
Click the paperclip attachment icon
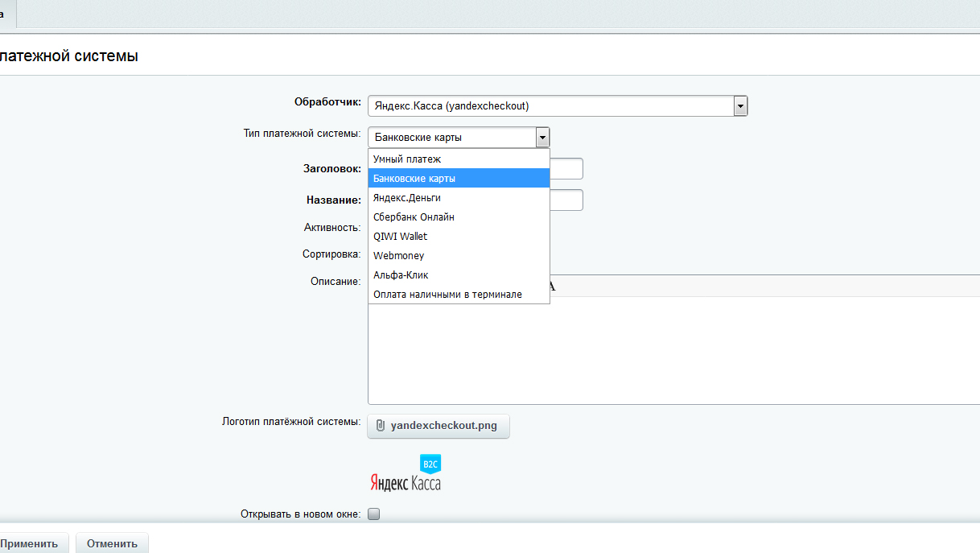coord(381,426)
